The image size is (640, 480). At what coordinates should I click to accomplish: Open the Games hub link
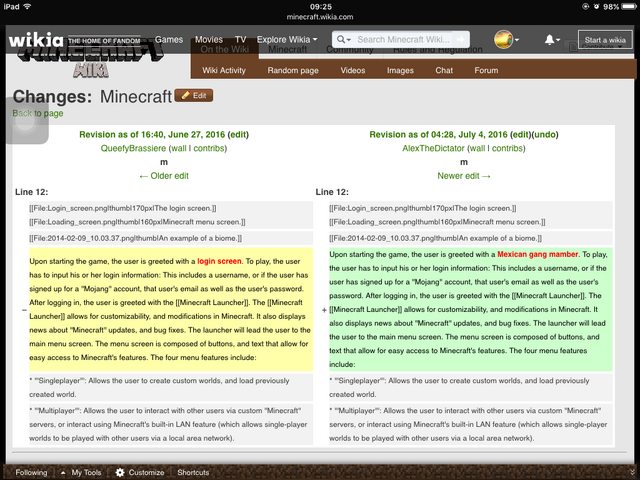point(169,40)
